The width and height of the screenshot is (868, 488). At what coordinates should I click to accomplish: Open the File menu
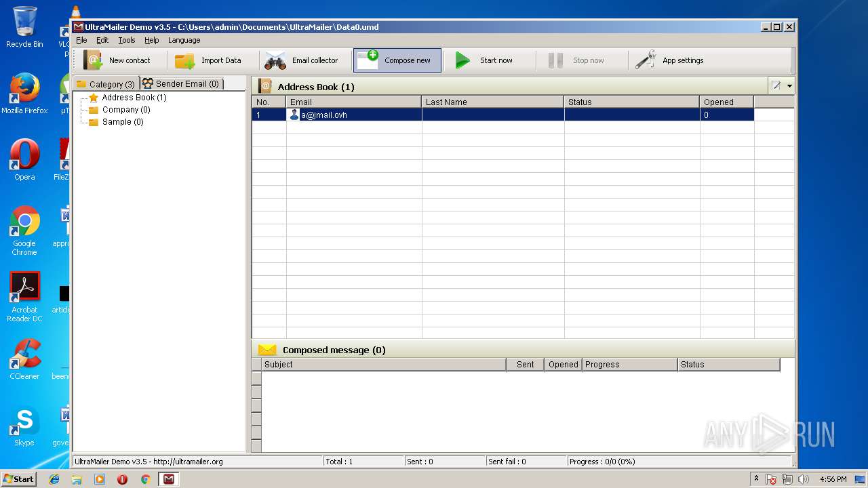(x=81, y=40)
